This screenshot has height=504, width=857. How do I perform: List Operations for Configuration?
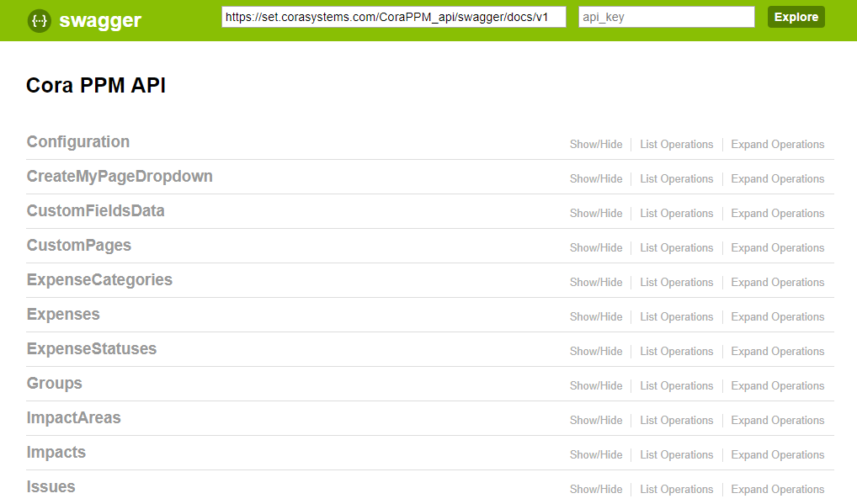(677, 144)
